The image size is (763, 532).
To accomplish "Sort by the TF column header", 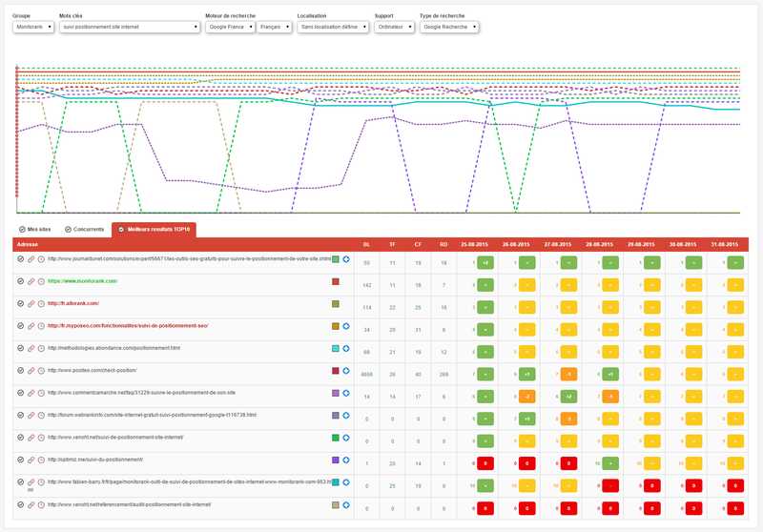I will point(392,245).
